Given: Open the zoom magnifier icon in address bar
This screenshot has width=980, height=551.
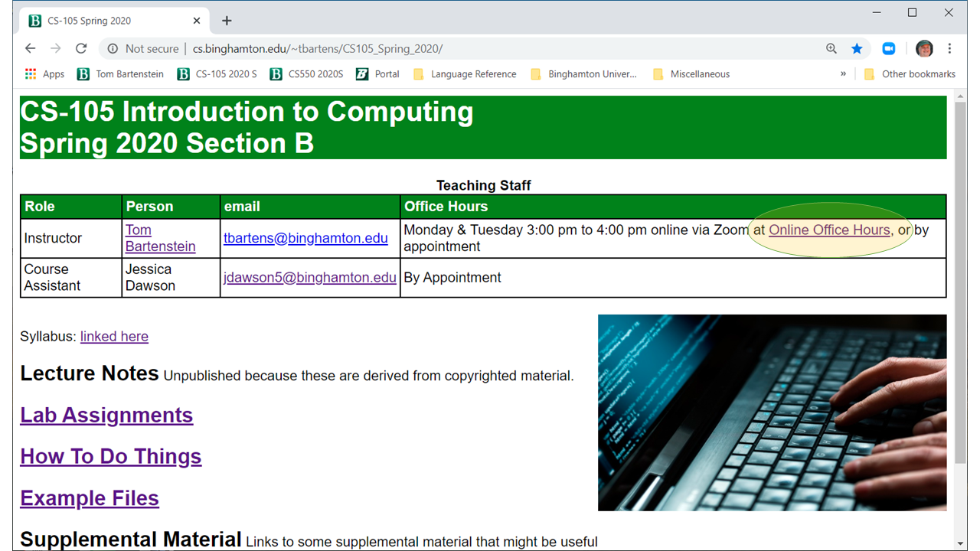Looking at the screenshot, I should click(831, 48).
